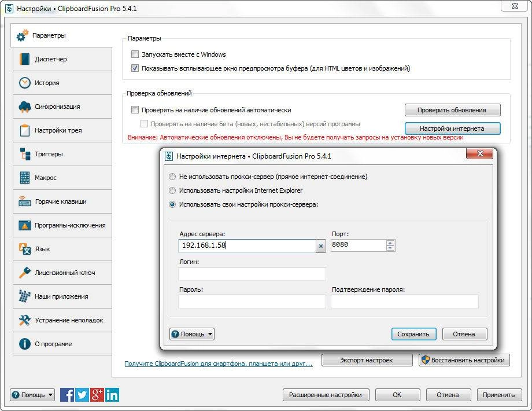The image size is (532, 411).
Task: Click the Язык translation icon
Action: pyautogui.click(x=25, y=249)
